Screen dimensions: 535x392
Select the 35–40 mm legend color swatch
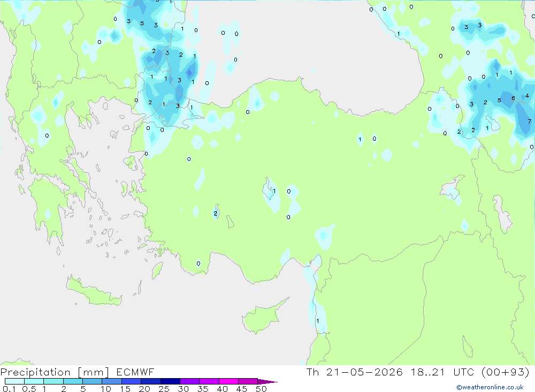pyautogui.click(x=209, y=381)
